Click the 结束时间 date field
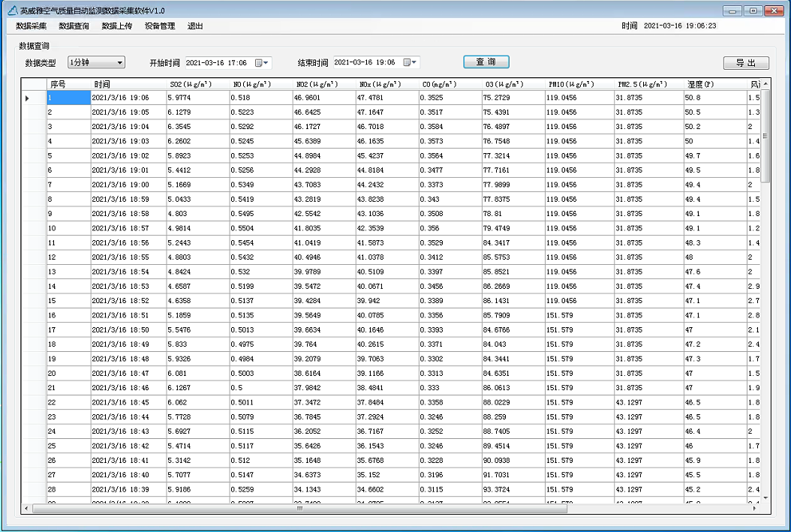The height and width of the screenshot is (532, 791). [365, 63]
